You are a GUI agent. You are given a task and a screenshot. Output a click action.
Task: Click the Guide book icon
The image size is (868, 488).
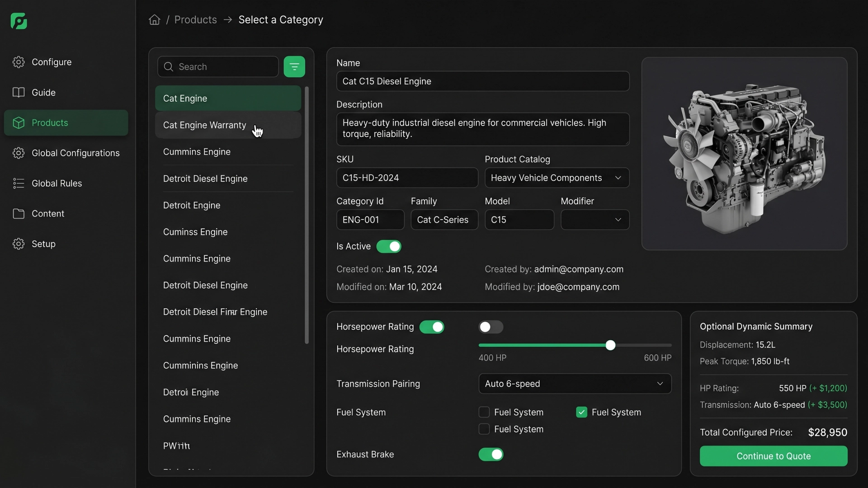[19, 92]
